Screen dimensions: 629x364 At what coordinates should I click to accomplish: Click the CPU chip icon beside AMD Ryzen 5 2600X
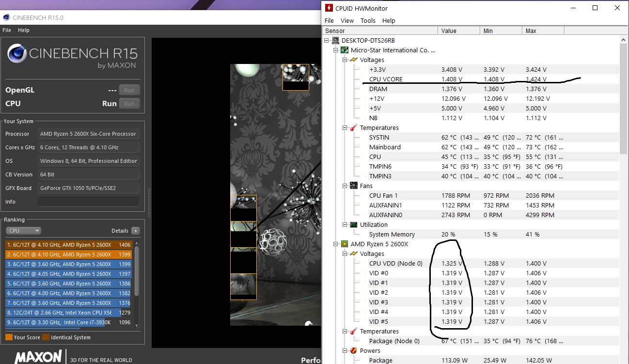coord(345,244)
